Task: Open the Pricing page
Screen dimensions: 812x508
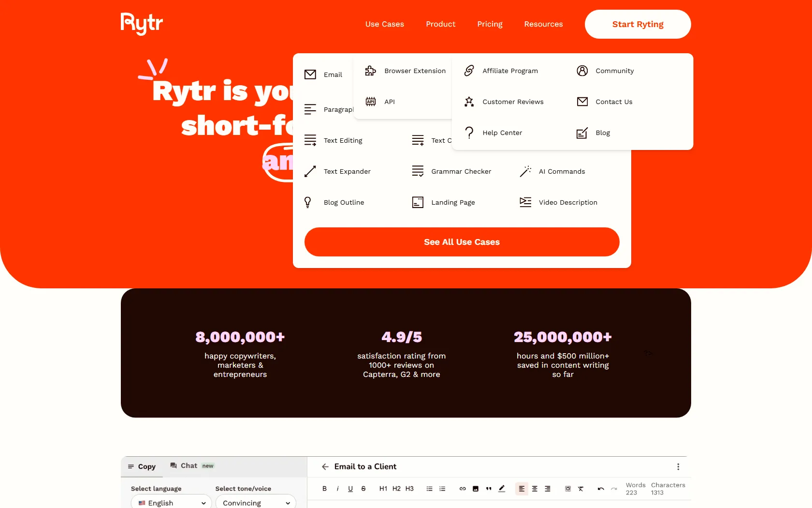Action: pyautogui.click(x=490, y=24)
